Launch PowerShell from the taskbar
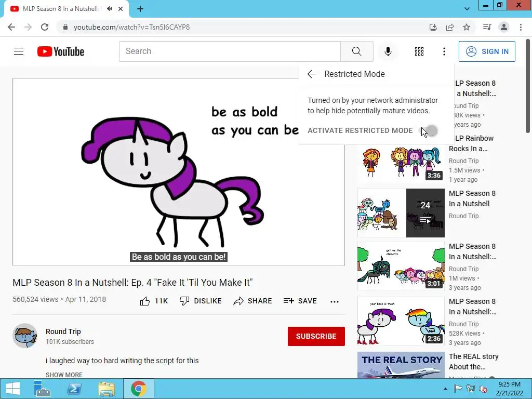The width and height of the screenshot is (532, 399). [x=74, y=389]
